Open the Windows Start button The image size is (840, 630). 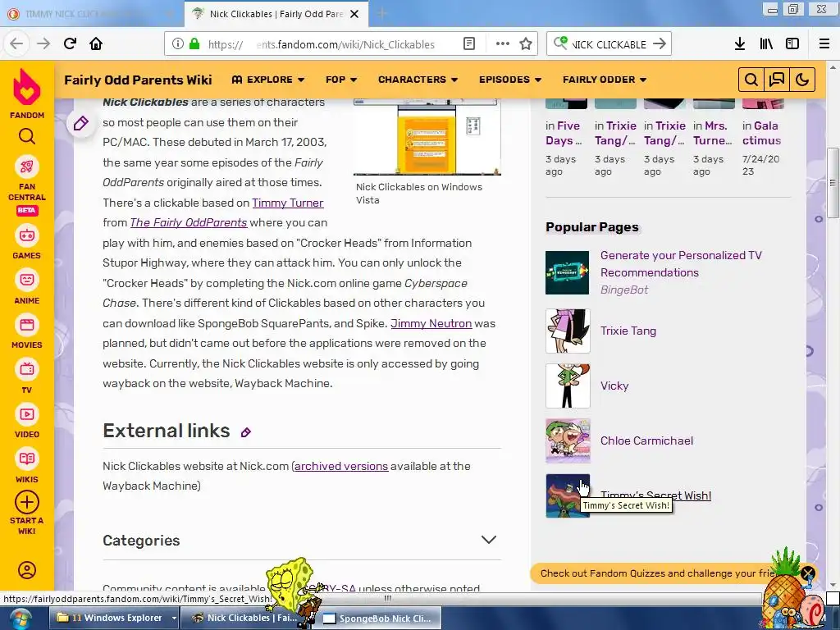click(x=20, y=619)
